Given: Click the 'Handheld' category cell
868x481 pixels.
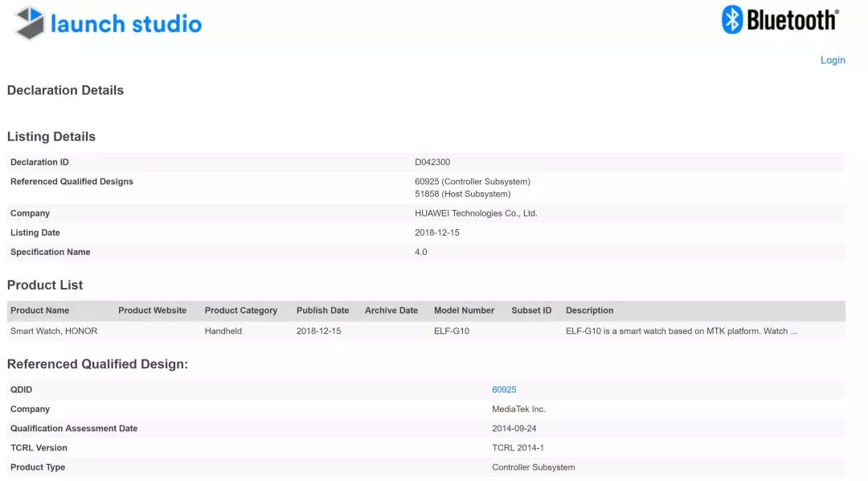Looking at the screenshot, I should pyautogui.click(x=223, y=331).
